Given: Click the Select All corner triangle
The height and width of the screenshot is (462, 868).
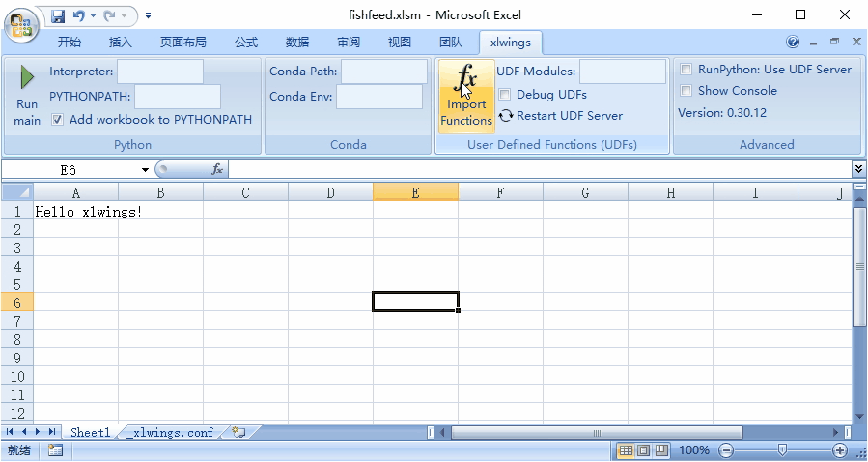Looking at the screenshot, I should [17, 192].
